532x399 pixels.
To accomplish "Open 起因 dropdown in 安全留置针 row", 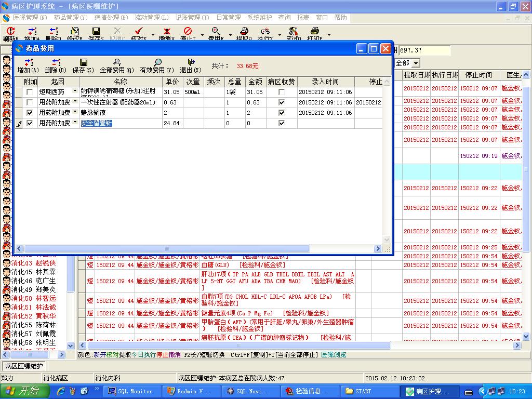I will coord(75,122).
